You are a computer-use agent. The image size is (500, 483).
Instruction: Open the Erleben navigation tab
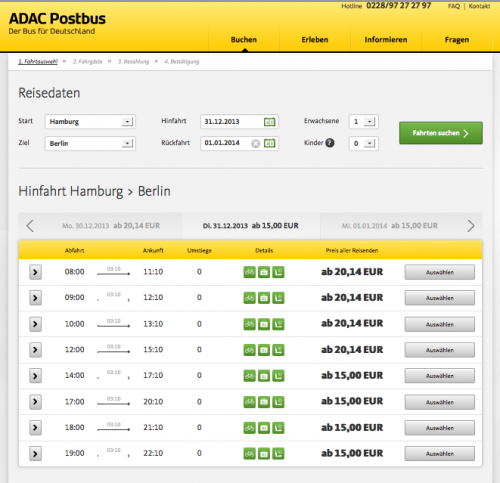pyautogui.click(x=315, y=40)
